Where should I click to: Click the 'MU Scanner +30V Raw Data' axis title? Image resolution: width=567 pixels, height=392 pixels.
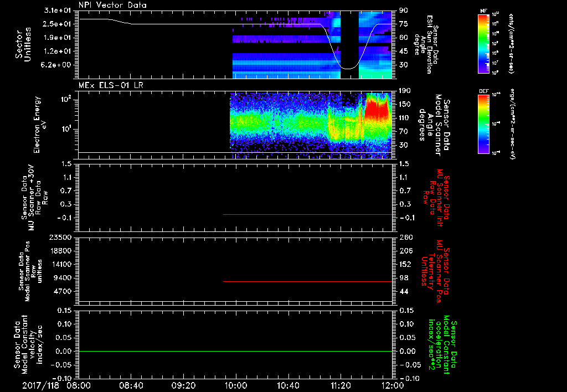(x=34, y=198)
